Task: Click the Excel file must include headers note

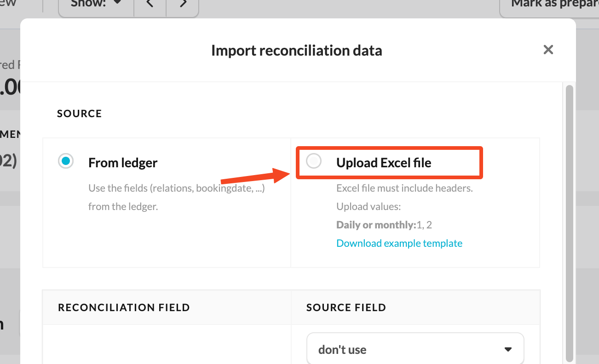Action: point(404,188)
